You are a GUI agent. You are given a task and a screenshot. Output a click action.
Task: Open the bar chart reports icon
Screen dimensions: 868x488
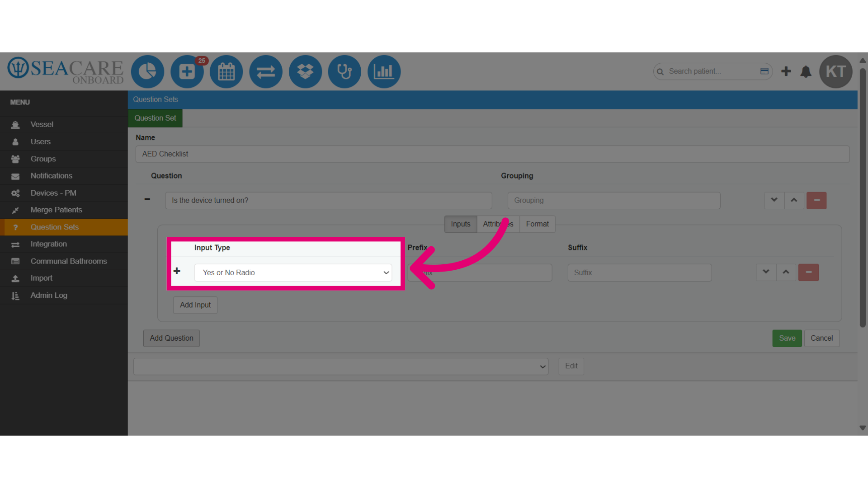[384, 71]
